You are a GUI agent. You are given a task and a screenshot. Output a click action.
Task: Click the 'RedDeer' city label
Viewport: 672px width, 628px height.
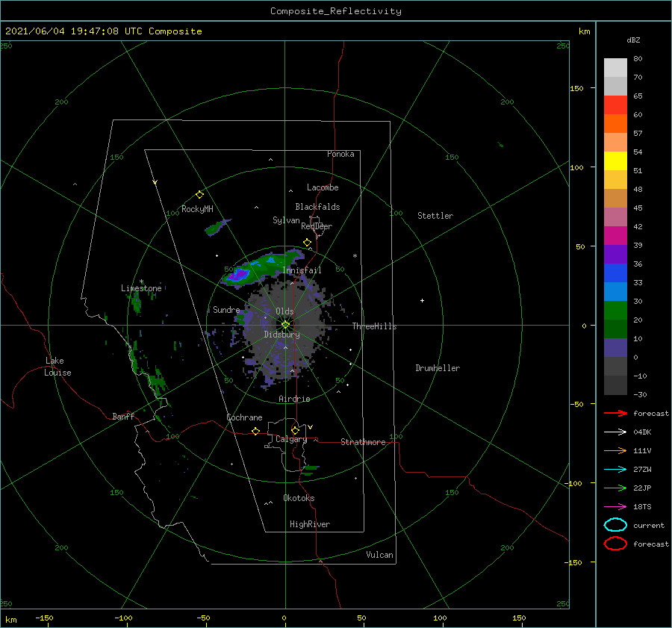coord(317,226)
